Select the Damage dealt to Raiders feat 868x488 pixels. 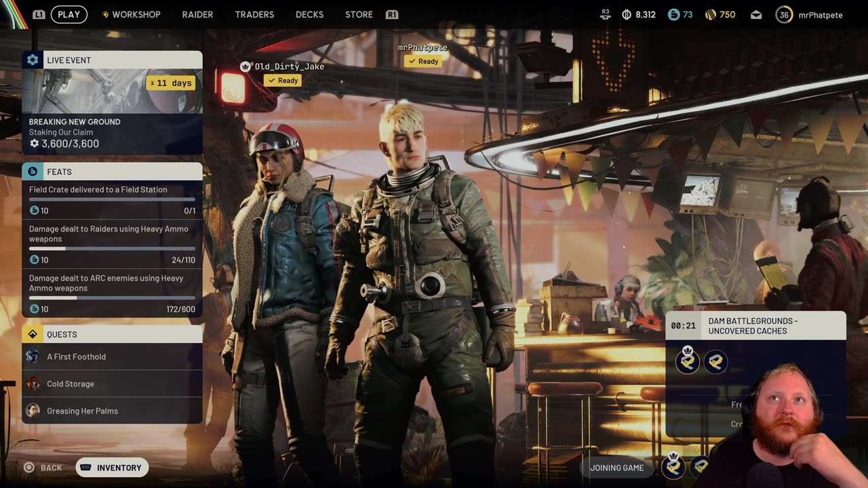coord(112,244)
